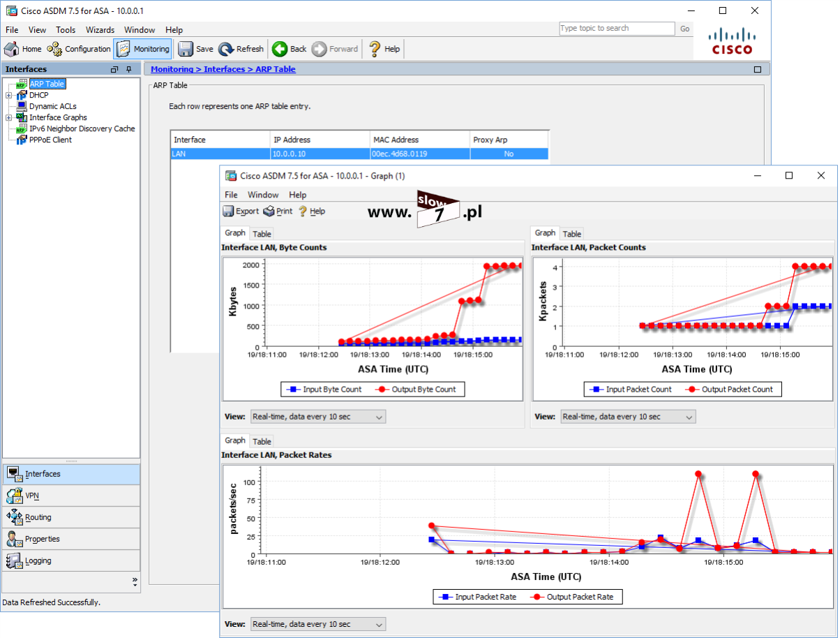The image size is (840, 638).
Task: Open the main window Help menu
Action: pos(174,30)
